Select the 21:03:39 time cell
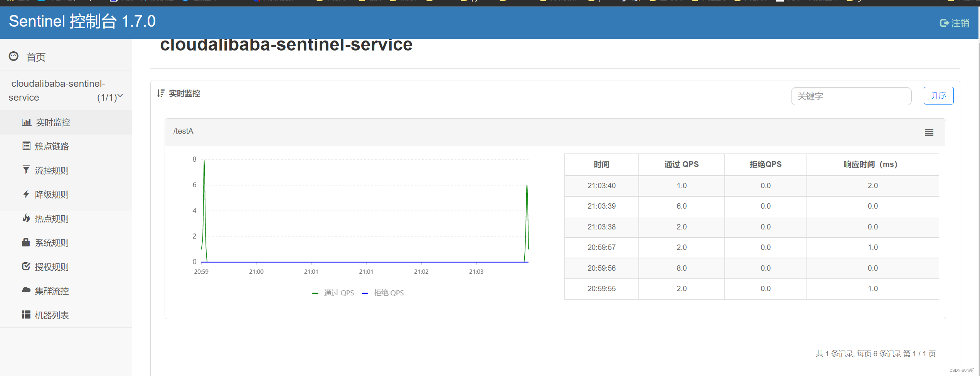This screenshot has width=980, height=376. point(601,206)
